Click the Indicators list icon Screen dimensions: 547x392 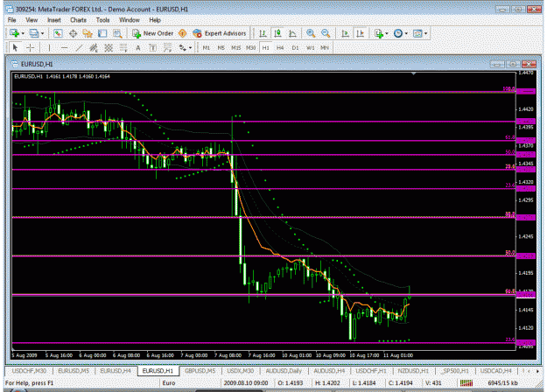point(379,33)
